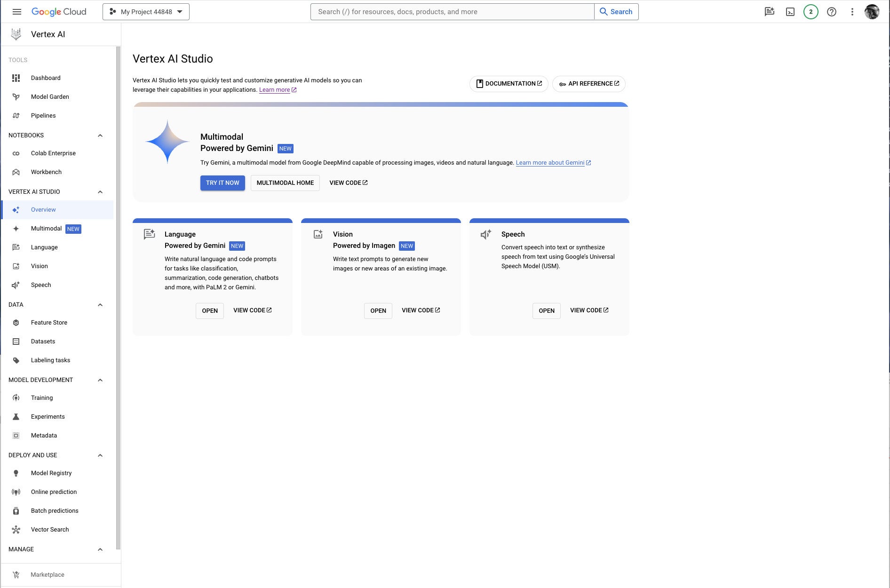Click OPEN in the Vision card
Viewport: 890px width, 588px height.
378,311
